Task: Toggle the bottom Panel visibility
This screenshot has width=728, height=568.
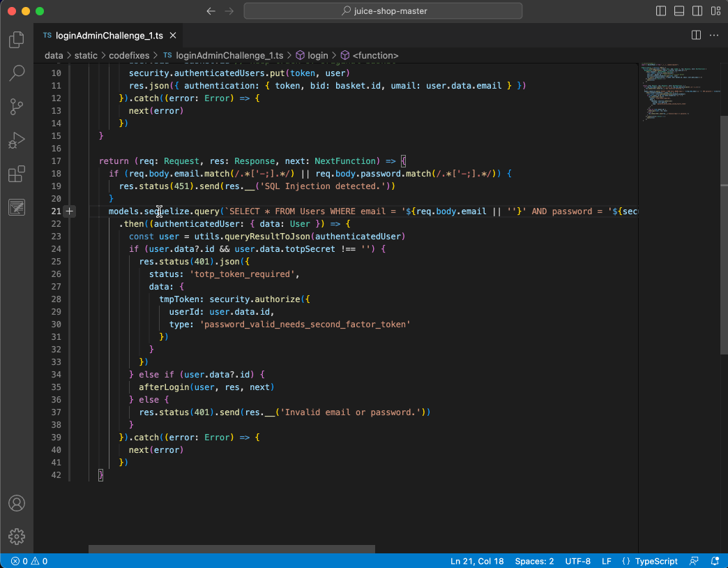Action: [679, 10]
